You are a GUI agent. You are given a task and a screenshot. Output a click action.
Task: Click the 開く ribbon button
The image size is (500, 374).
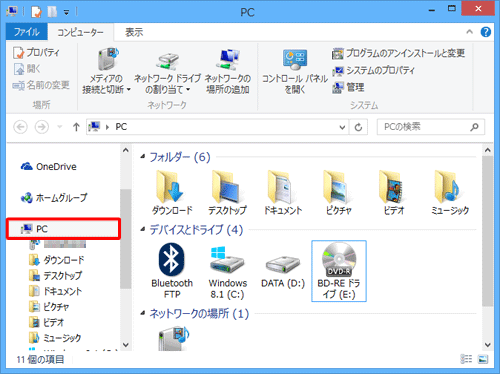(x=27, y=69)
